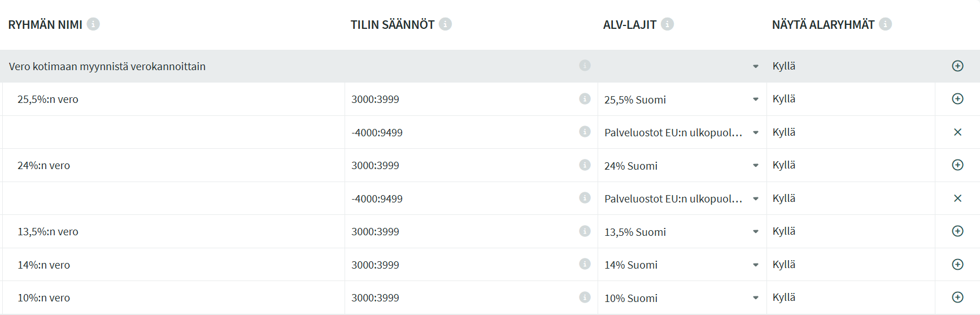The image size is (980, 315).
Task: Click plus icon on Vero kotimaan myynnistä row
Action: click(957, 66)
